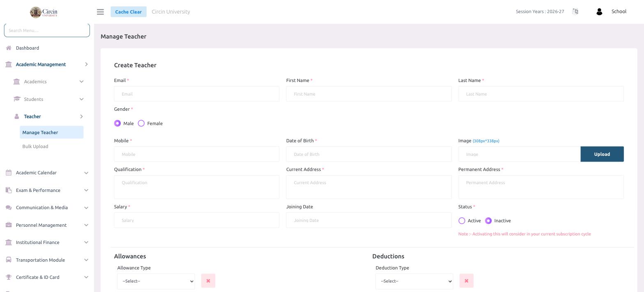Select Female gender radio button
Screen dimensions: 644x292
pyautogui.click(x=141, y=123)
